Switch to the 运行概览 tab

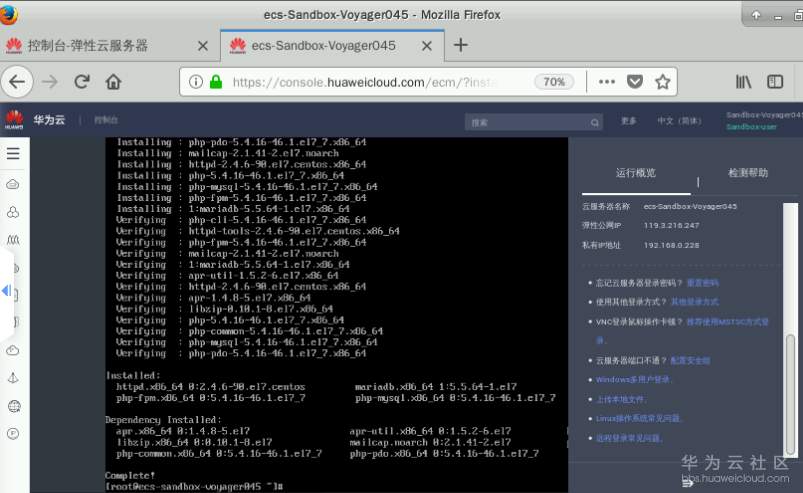[x=636, y=173]
